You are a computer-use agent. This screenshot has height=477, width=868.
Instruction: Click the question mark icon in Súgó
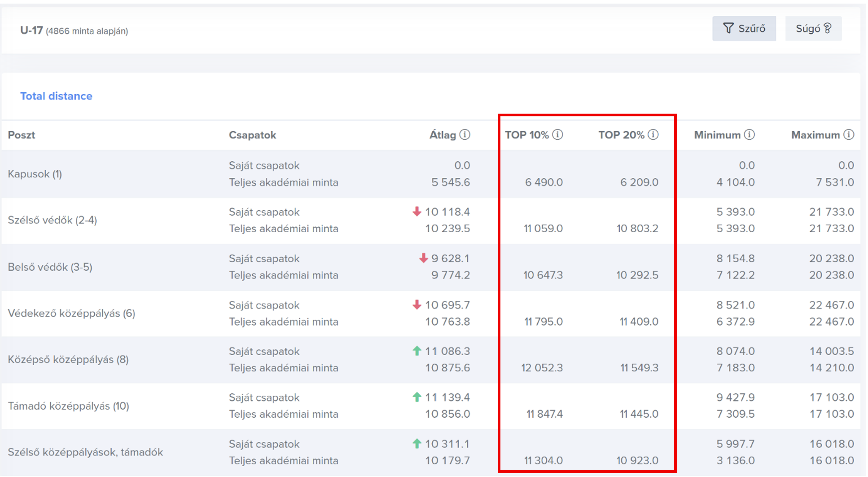click(x=828, y=28)
